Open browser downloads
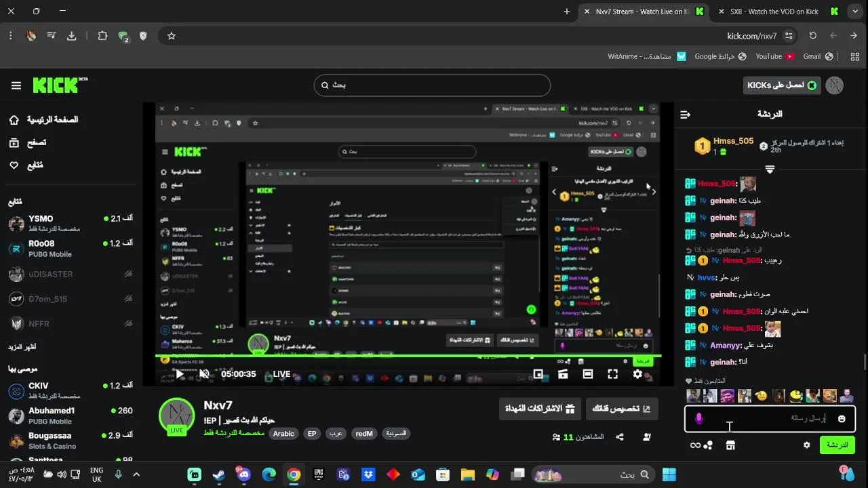This screenshot has width=868, height=488. [71, 36]
